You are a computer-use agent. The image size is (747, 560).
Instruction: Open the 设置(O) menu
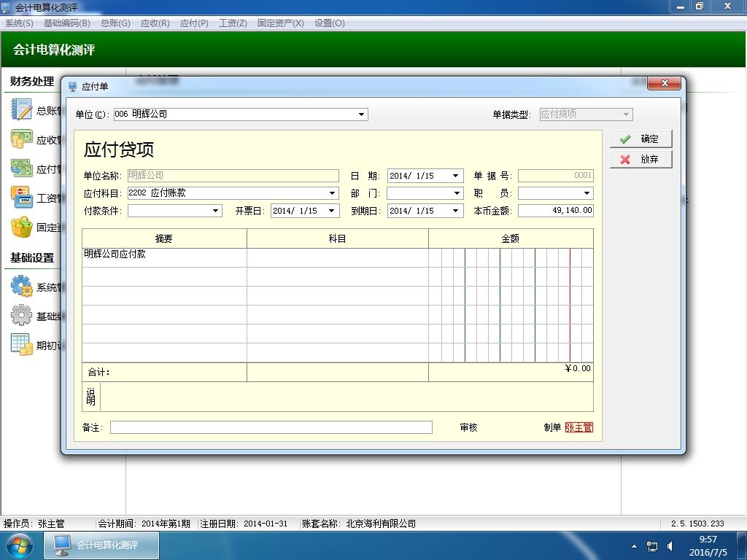[x=329, y=23]
